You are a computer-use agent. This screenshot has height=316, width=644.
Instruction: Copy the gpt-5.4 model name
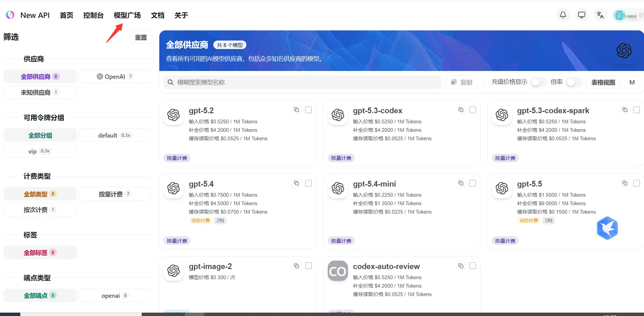[x=296, y=183]
